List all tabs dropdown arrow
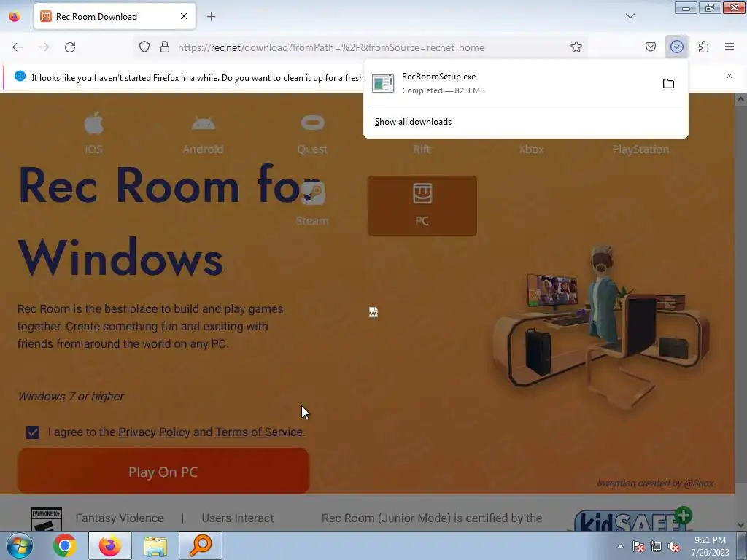Viewport: 747px width, 560px height. click(630, 16)
